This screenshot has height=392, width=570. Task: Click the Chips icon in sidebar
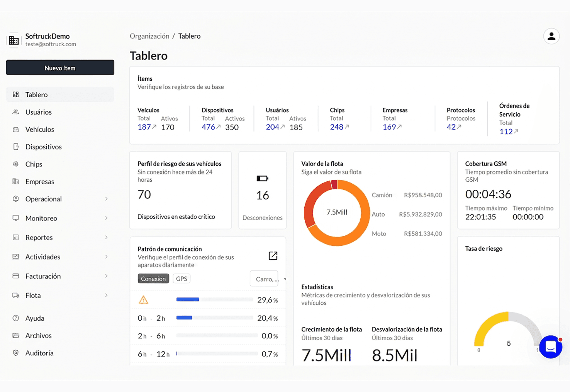click(16, 164)
